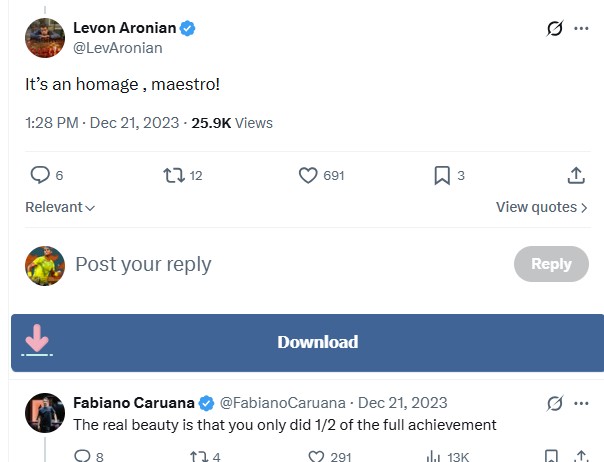
Task: Click the reply icon on Levon's post
Action: (x=40, y=175)
